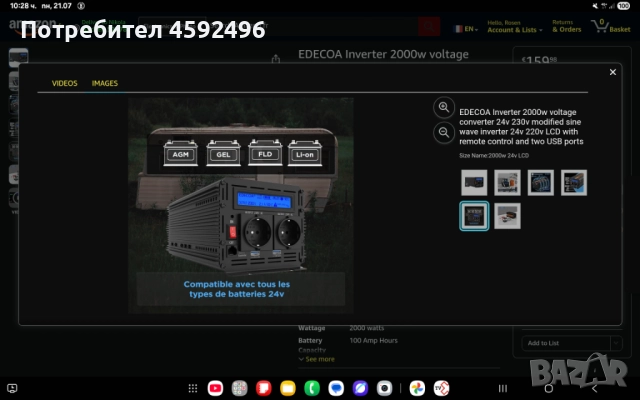Open the blue Messages app
This screenshot has width=640, height=400.
point(336,388)
